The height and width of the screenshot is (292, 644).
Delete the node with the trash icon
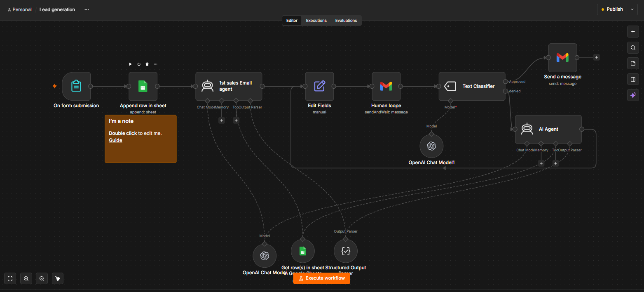tap(147, 64)
